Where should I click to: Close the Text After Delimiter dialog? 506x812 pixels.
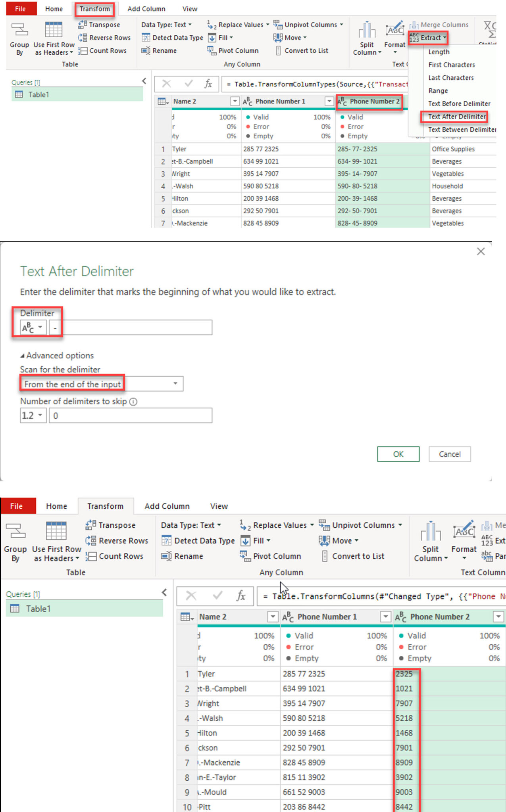tap(481, 251)
